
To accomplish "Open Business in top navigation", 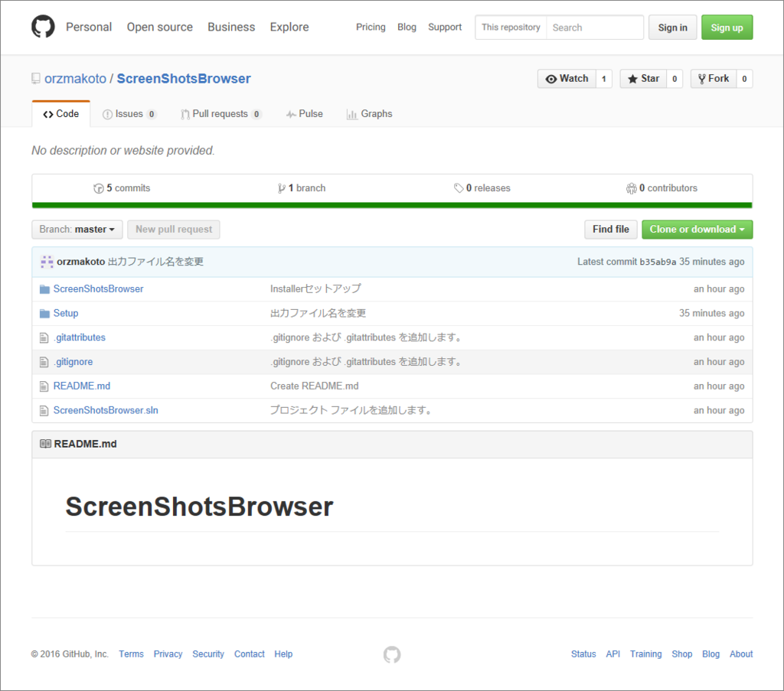I will coord(231,27).
